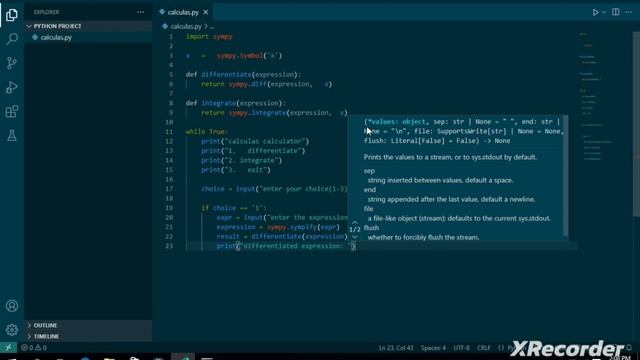This screenshot has height=360, width=640.
Task: Open the Manage gear icon
Action: [12, 329]
